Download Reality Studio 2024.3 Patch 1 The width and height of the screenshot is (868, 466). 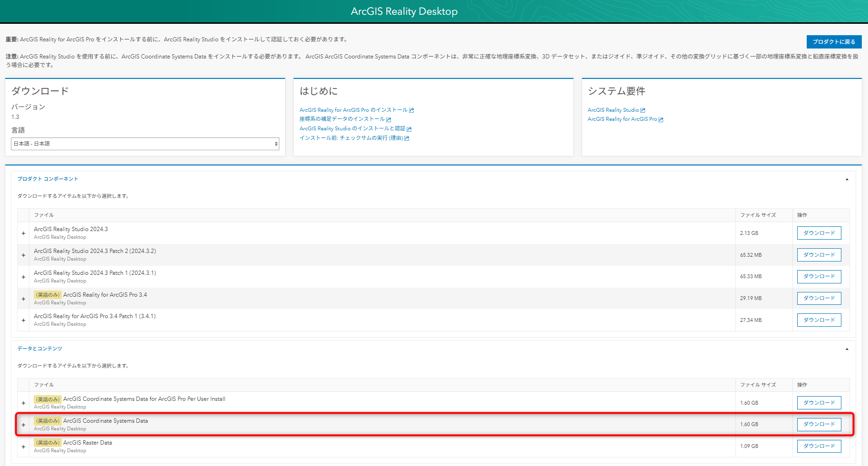(x=819, y=276)
